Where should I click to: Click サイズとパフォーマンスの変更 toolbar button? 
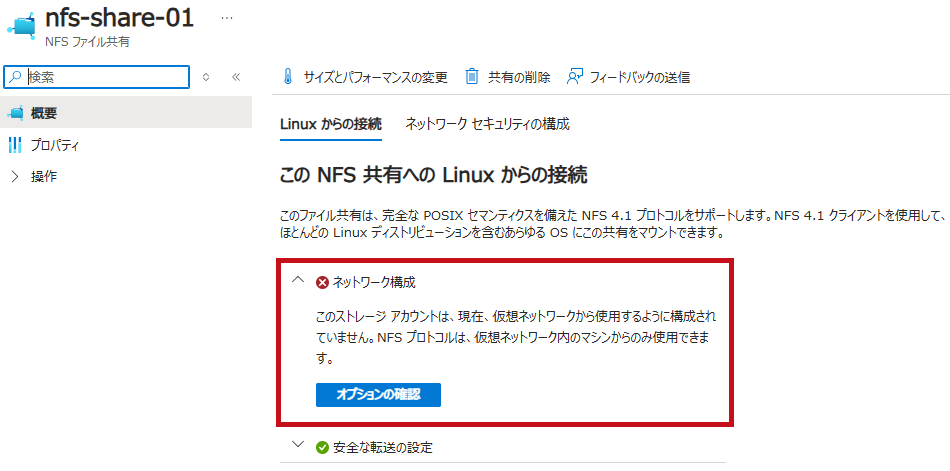click(365, 77)
